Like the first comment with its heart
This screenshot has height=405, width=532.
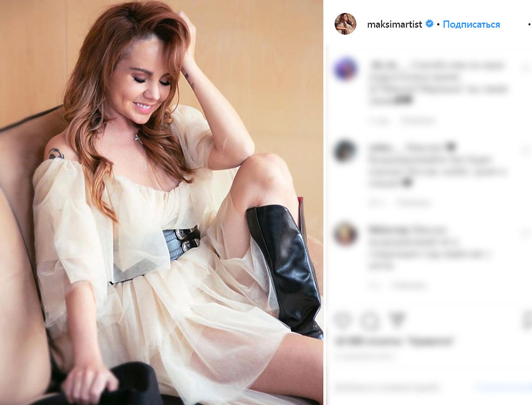click(x=526, y=69)
